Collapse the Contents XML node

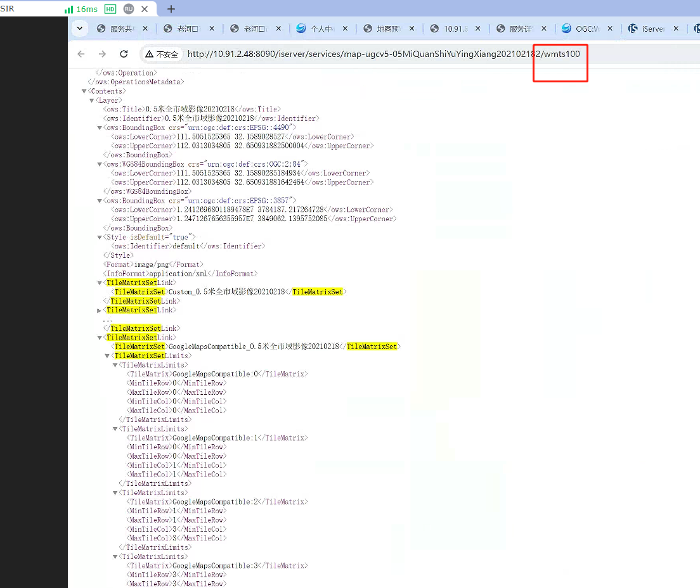click(84, 91)
